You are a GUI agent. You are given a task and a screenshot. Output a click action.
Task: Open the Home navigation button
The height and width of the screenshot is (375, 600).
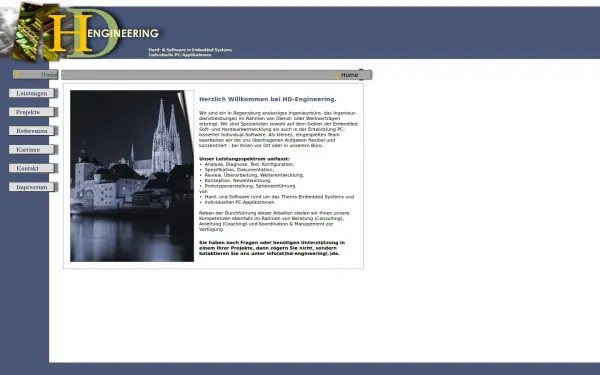pos(35,75)
